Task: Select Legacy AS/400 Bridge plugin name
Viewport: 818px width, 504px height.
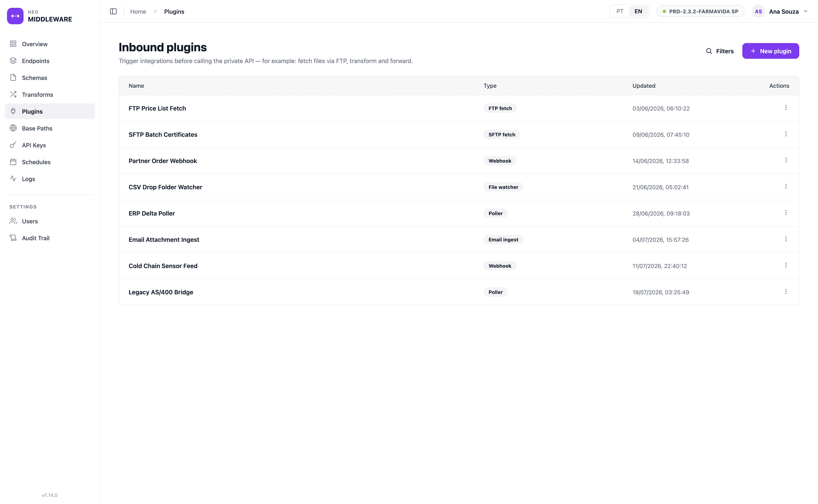Action: 161,292
